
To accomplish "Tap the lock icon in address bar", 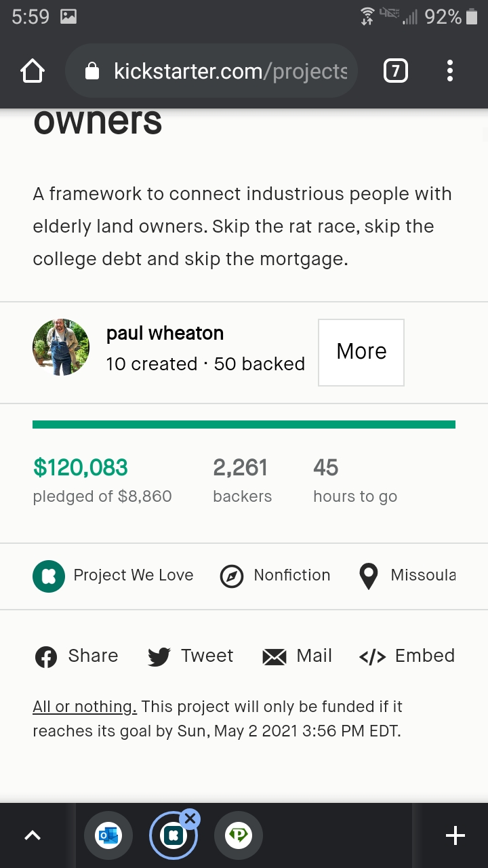I will 93,71.
